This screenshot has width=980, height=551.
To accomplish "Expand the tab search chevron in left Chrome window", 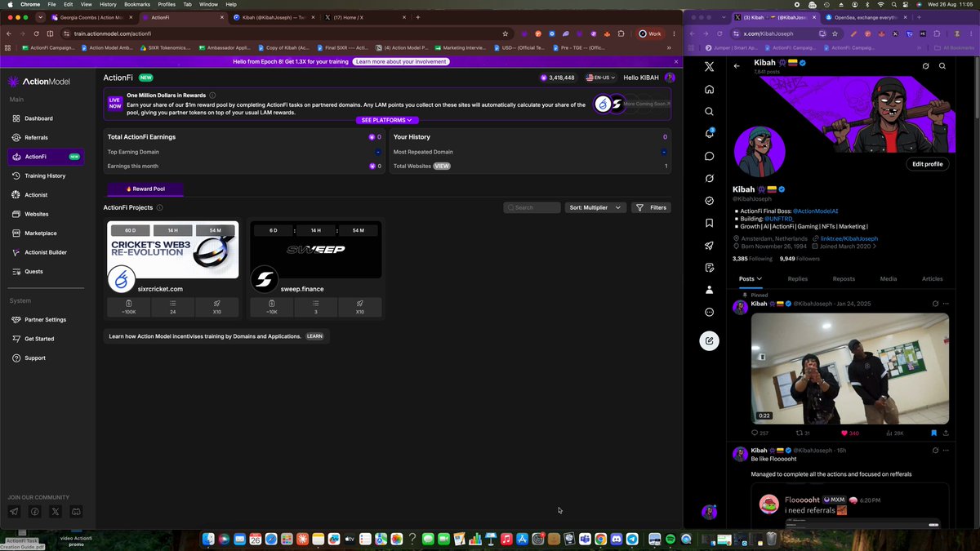I will 40,17.
